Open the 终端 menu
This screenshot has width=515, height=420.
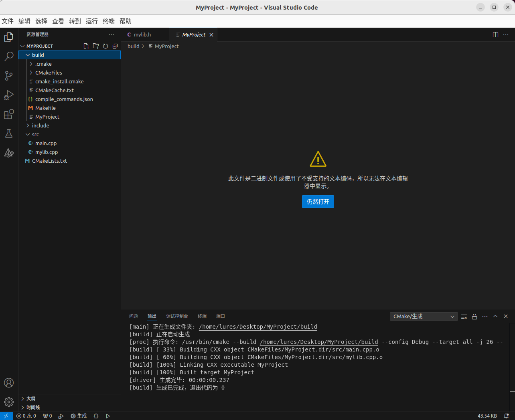(109, 21)
